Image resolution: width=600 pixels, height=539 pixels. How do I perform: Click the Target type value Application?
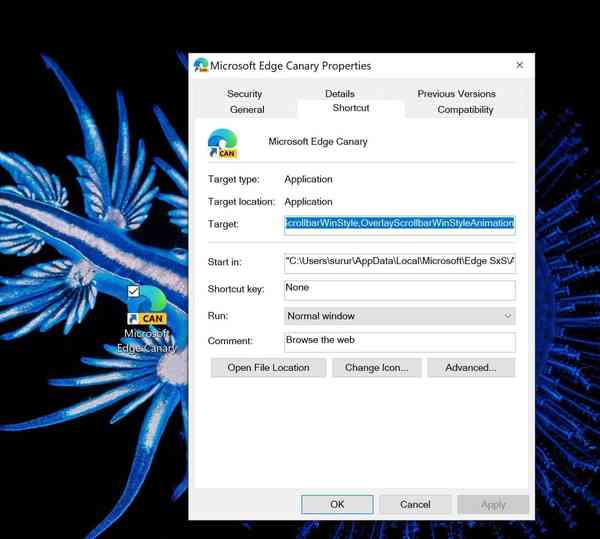[308, 179]
